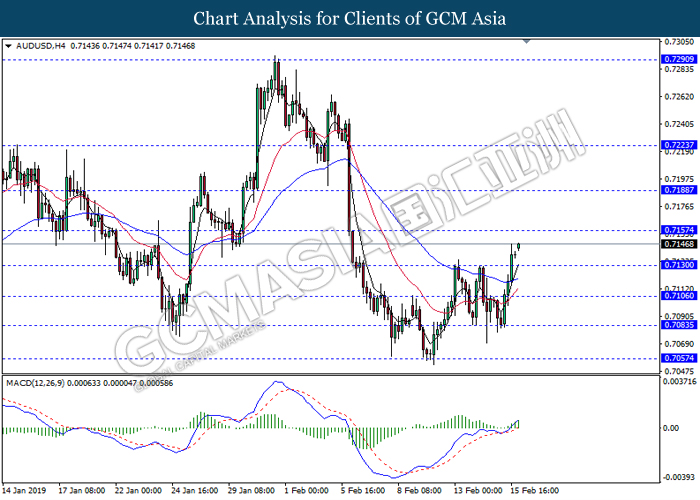Click the current price 0.71468 label
Image resolution: width=700 pixels, height=500 pixels.
(679, 244)
